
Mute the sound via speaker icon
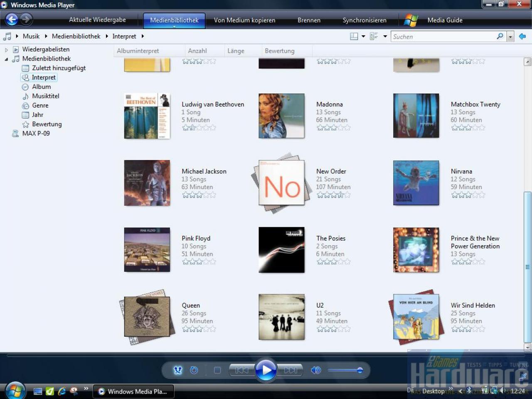[x=316, y=370]
